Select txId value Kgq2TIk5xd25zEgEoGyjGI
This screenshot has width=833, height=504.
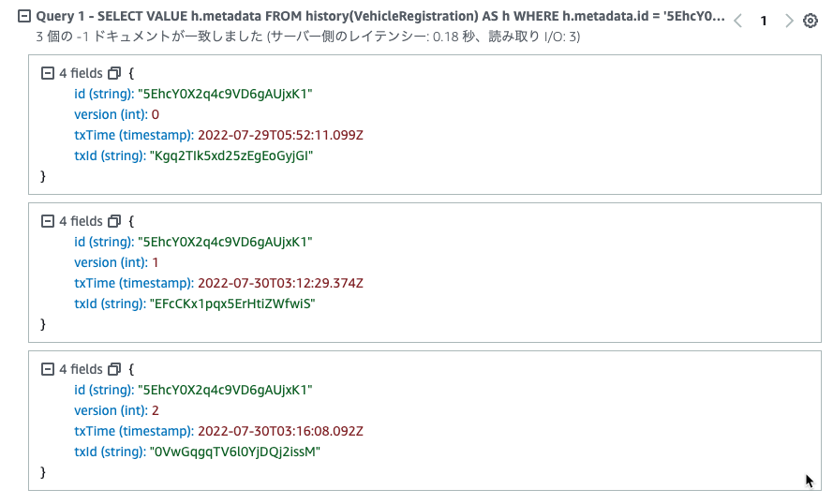231,156
